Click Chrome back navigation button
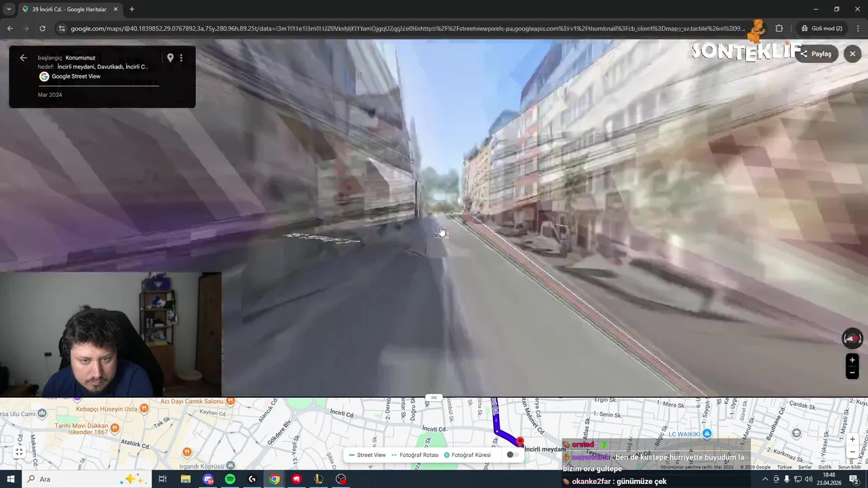Viewport: 868px width, 488px height. coord(9,28)
